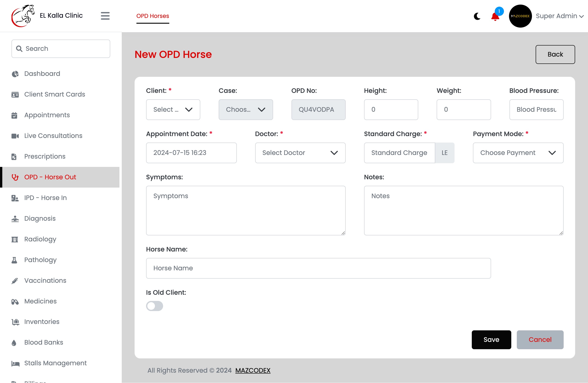Viewport: 588px width, 383px height.
Task: Expand the Super Admin user menu
Action: pos(560,16)
